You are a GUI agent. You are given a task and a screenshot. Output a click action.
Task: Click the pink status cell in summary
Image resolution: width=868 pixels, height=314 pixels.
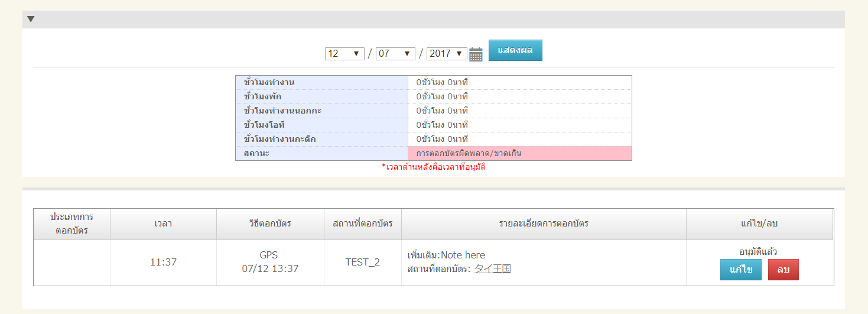point(519,154)
